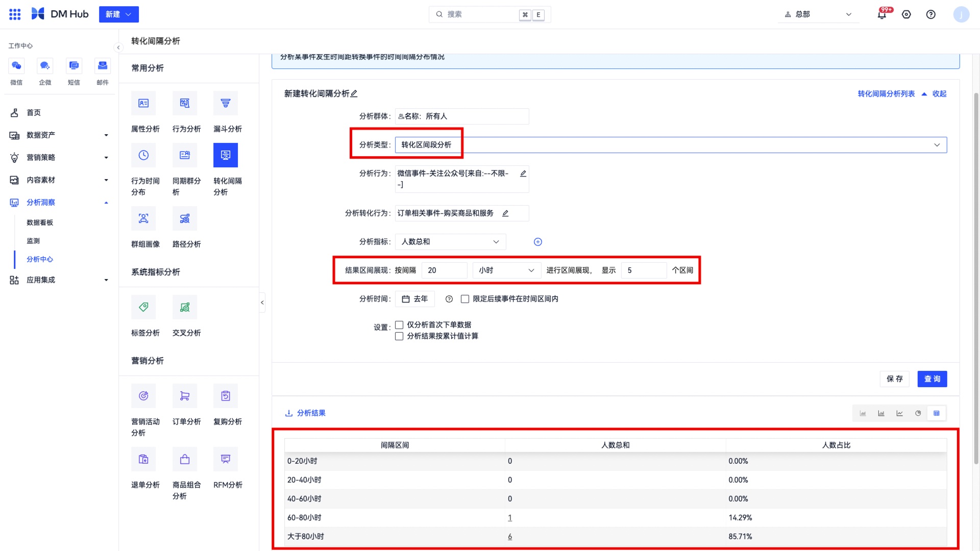
Task: Check 限定后续事件在时间区间内 checkbox
Action: (x=465, y=299)
